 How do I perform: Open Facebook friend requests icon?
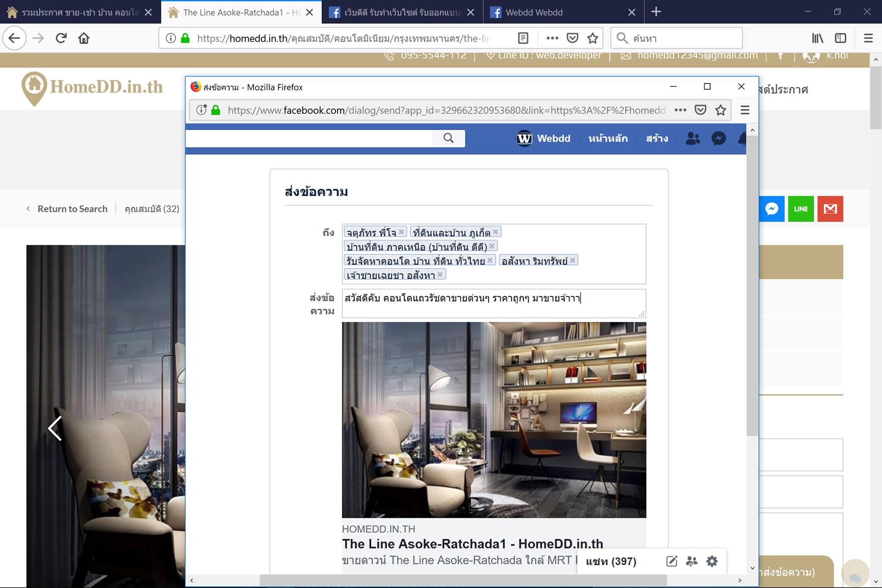(693, 138)
